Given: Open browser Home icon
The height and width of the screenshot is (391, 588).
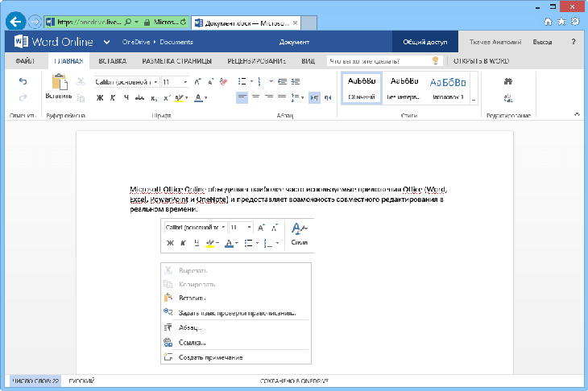Looking at the screenshot, I should (548, 22).
